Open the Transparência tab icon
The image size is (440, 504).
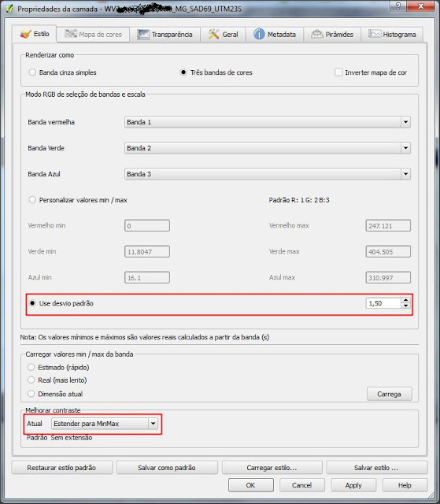click(143, 35)
